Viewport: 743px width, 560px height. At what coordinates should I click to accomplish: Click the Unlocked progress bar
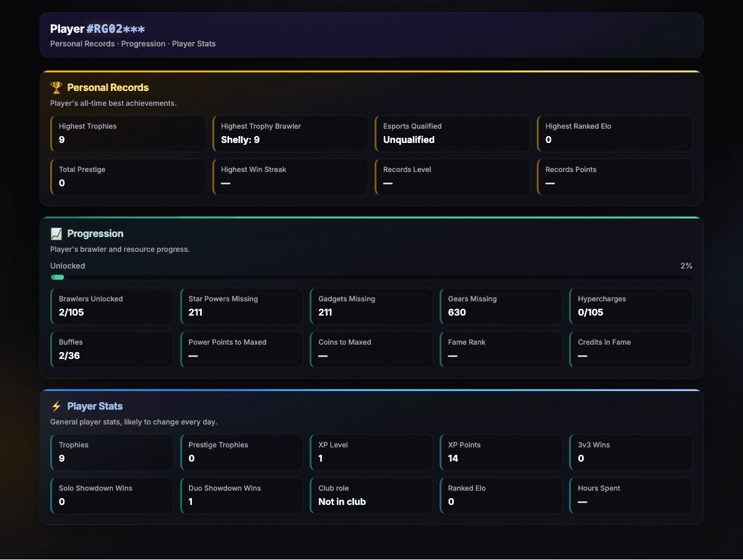point(371,277)
